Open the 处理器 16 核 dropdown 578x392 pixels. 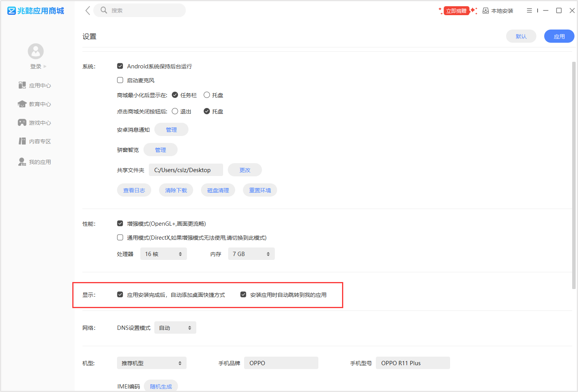163,254
